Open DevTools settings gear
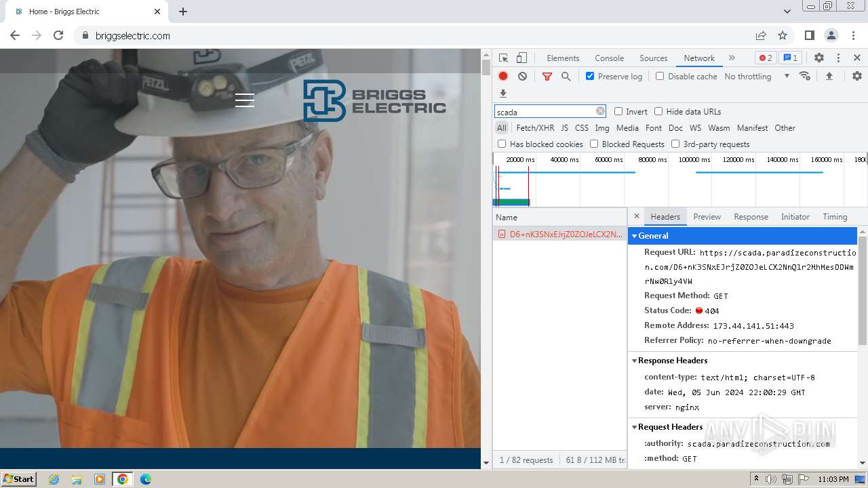 pyautogui.click(x=818, y=58)
